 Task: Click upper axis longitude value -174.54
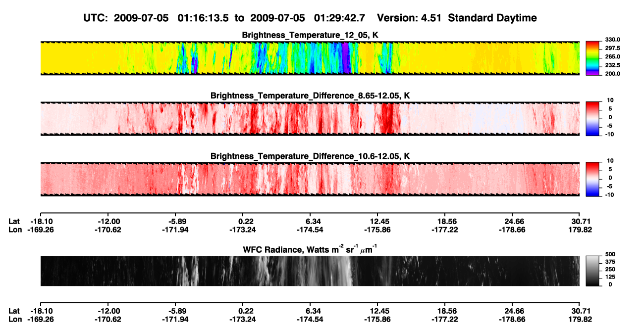click(310, 230)
